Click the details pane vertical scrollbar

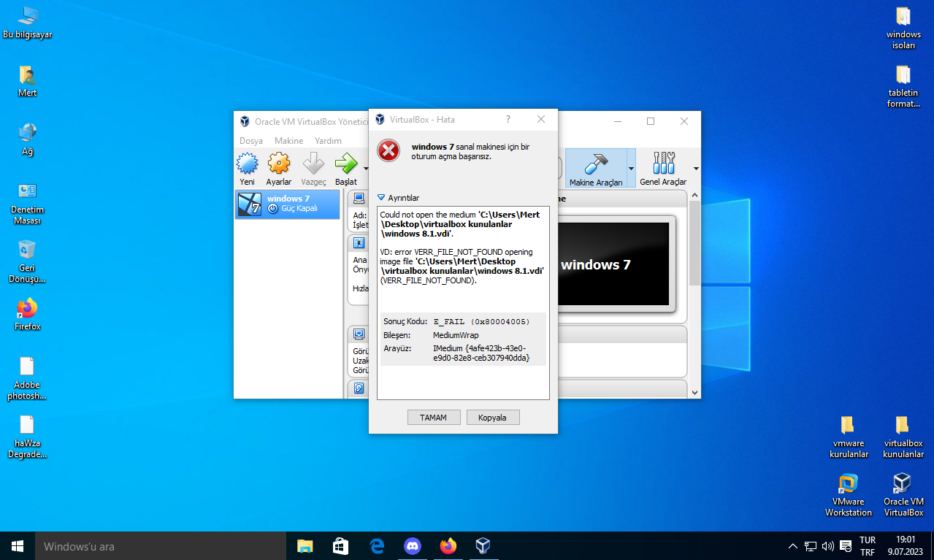pos(694,243)
